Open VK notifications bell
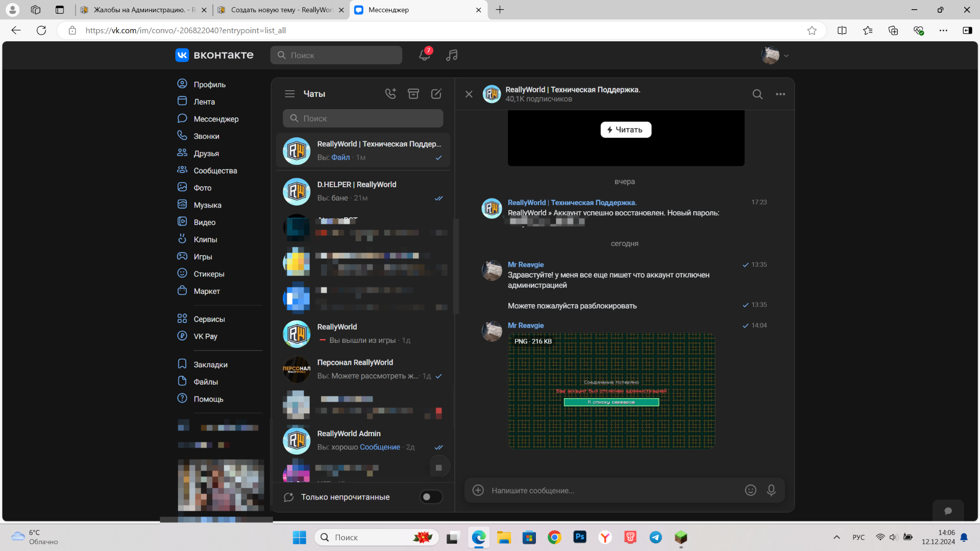Screen dimensions: 980x551 (424, 55)
